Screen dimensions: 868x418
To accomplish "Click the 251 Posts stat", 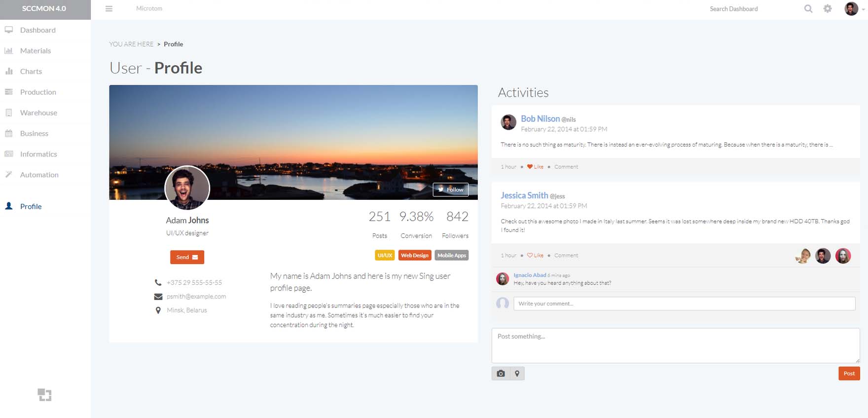I will [x=380, y=225].
